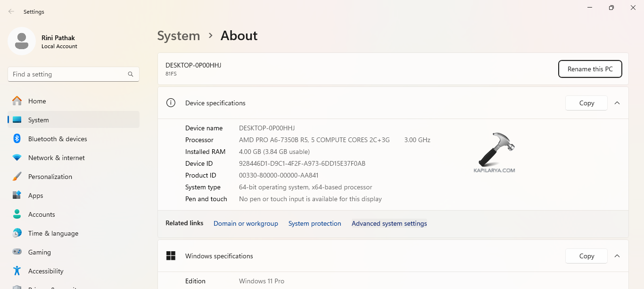
Task: Open Personalization via the paintbrush icon
Action: 17,176
